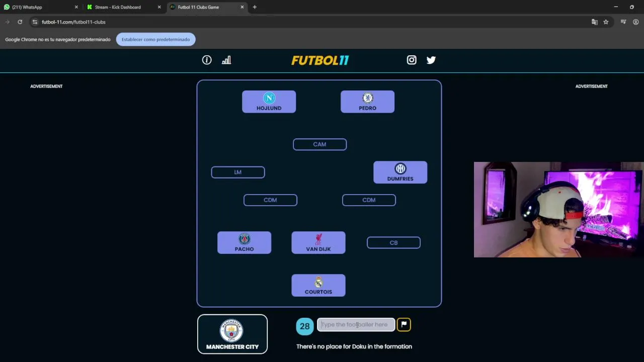Viewport: 644px width, 362px height.
Task: Click Establecer como predeterminado button
Action: [155, 39]
